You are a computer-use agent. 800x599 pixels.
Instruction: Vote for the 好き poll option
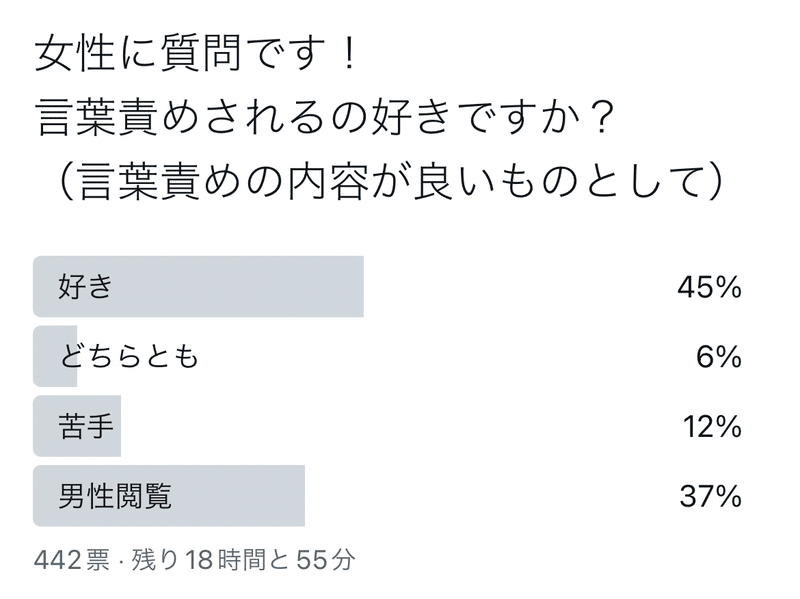pos(200,285)
